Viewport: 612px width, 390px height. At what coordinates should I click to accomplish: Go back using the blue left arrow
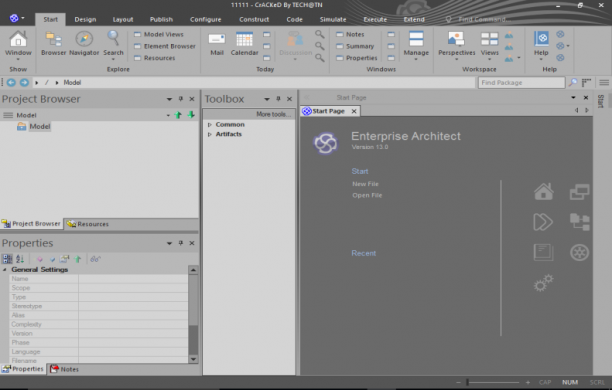point(11,82)
